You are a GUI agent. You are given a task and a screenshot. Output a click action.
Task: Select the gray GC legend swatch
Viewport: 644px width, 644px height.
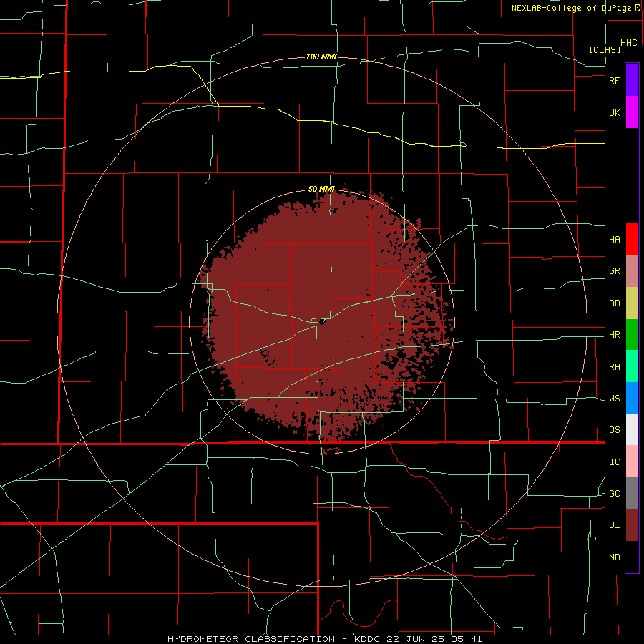pyautogui.click(x=632, y=493)
